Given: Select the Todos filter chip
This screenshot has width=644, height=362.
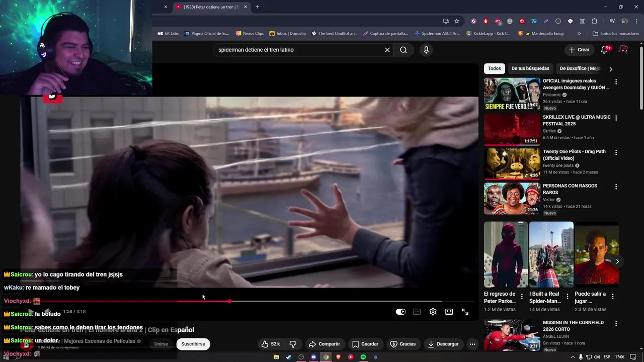Looking at the screenshot, I should 495,68.
